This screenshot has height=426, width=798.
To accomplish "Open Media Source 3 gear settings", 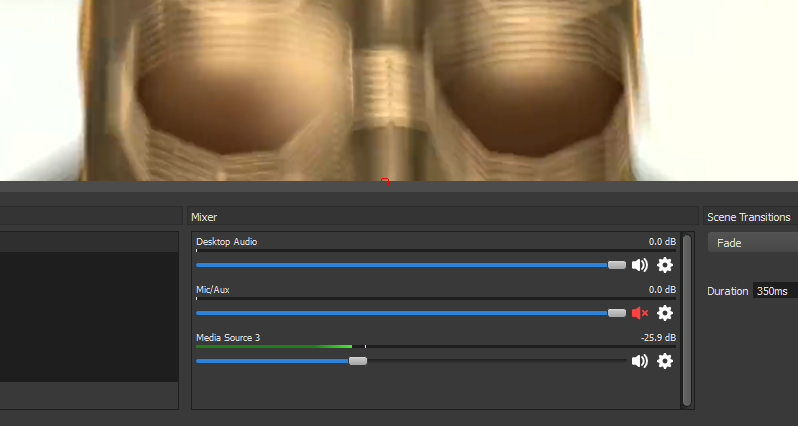I will (665, 361).
